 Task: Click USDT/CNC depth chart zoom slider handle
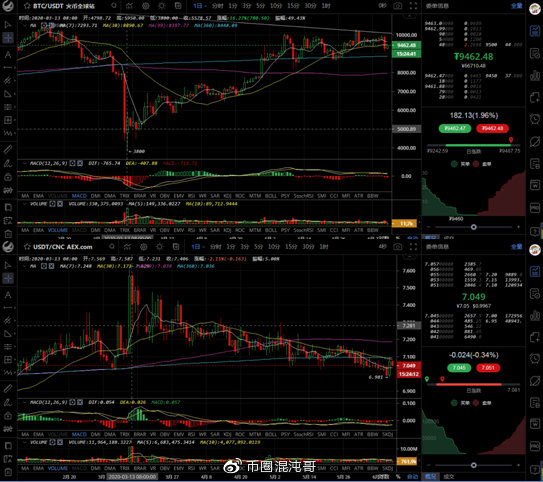point(473,465)
